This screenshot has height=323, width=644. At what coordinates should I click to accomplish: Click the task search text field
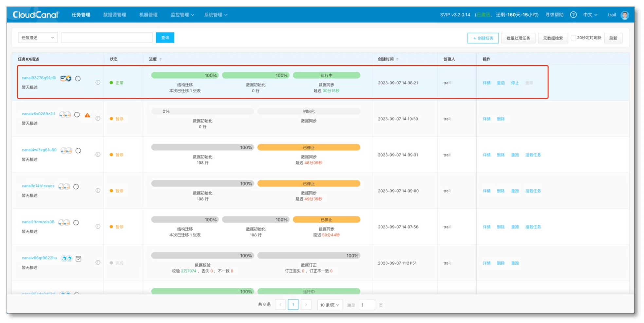pyautogui.click(x=107, y=38)
